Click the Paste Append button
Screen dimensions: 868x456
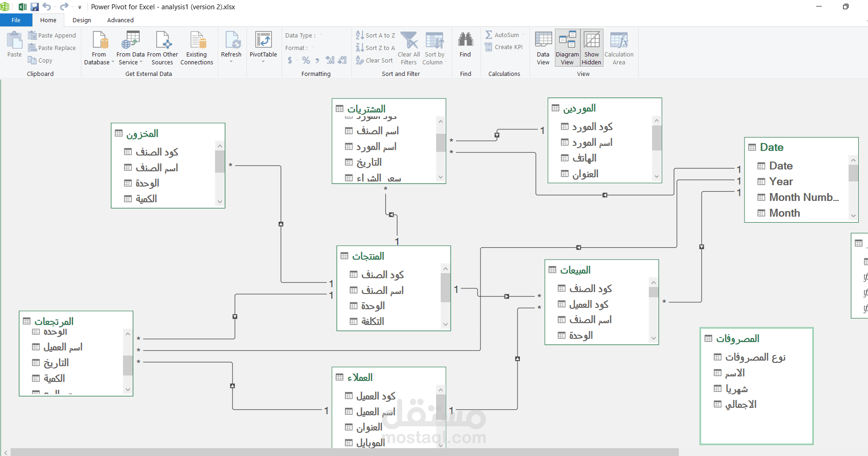pos(52,35)
